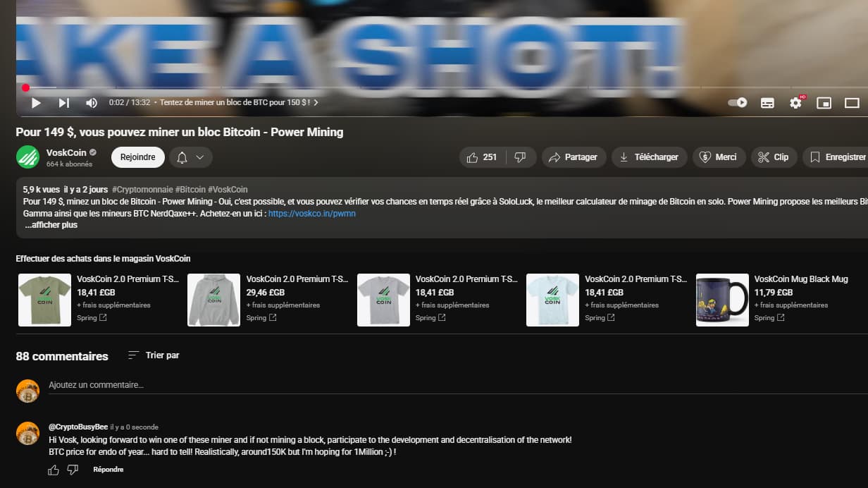Open hashtag #VoskCoin
Viewport: 868px width, 488px height.
(228, 190)
